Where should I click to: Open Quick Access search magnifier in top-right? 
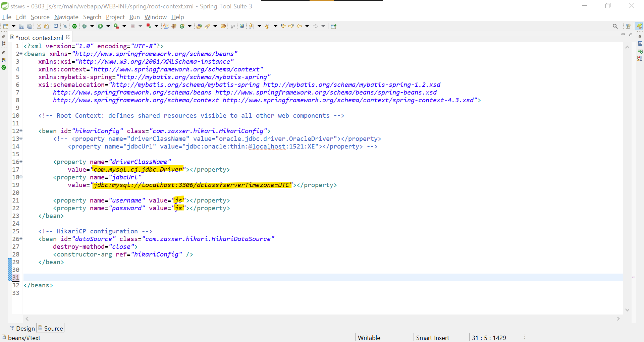pyautogui.click(x=615, y=26)
